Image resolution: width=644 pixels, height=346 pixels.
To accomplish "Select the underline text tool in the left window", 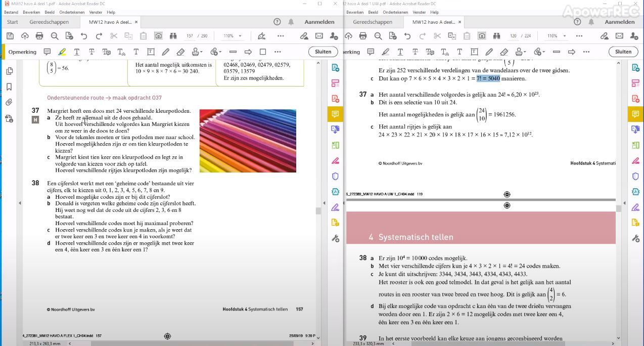I will pyautogui.click(x=76, y=52).
